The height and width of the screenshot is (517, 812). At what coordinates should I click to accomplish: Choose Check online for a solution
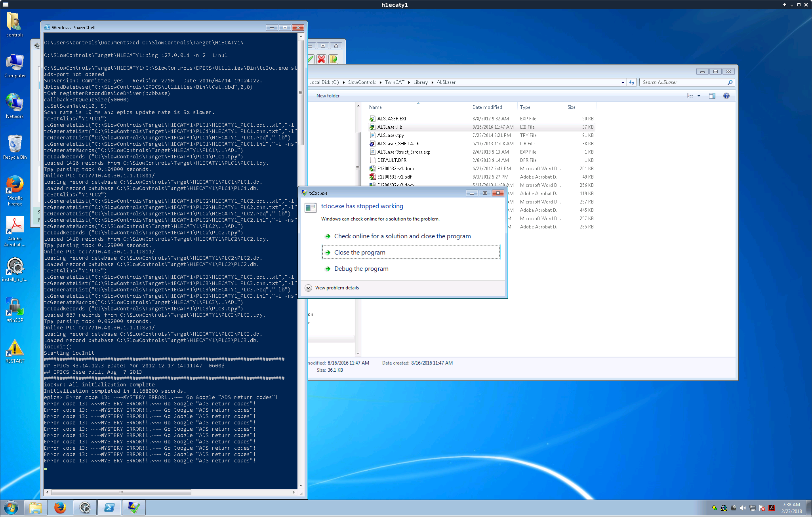[411, 236]
